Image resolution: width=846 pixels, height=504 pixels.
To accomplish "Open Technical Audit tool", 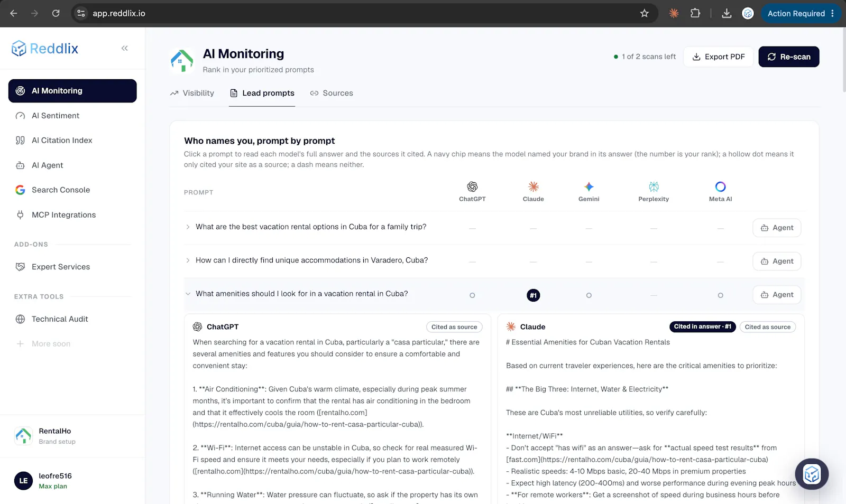I will tap(72, 319).
